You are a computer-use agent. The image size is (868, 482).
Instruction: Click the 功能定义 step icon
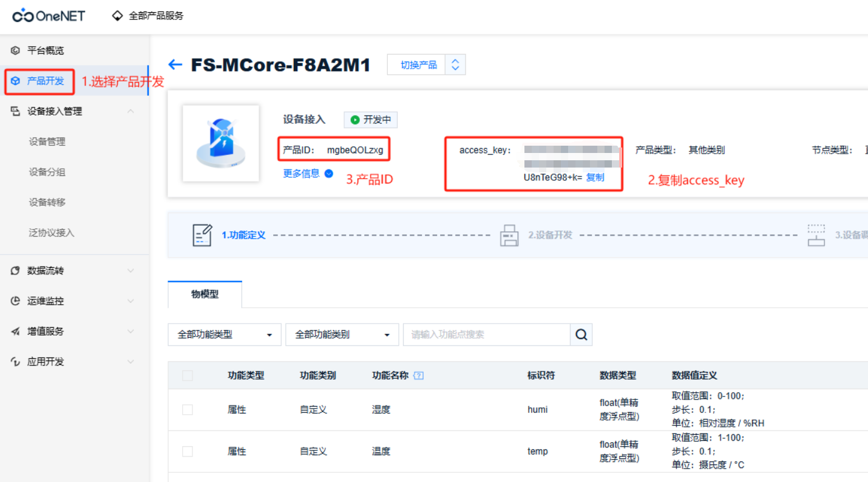(x=202, y=235)
